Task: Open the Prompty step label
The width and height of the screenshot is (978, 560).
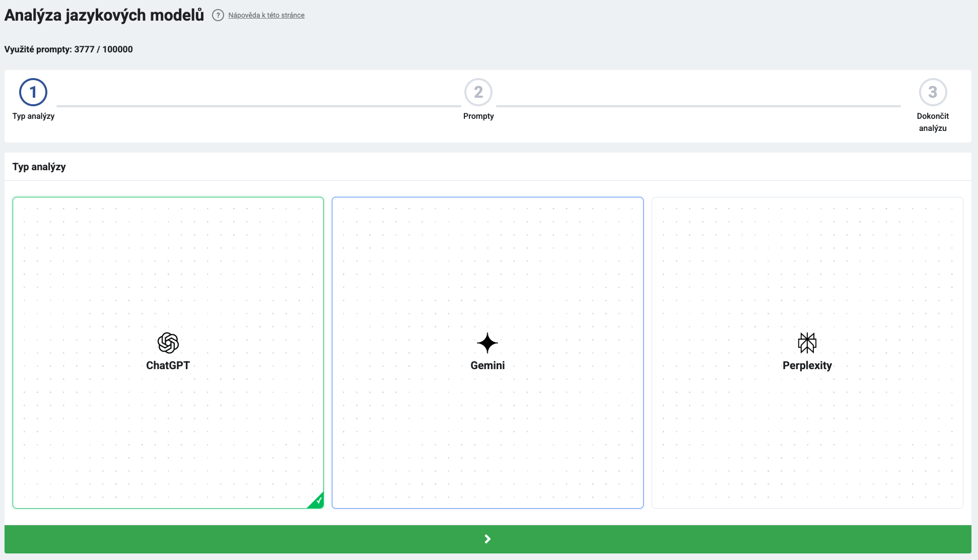Action: (x=478, y=116)
